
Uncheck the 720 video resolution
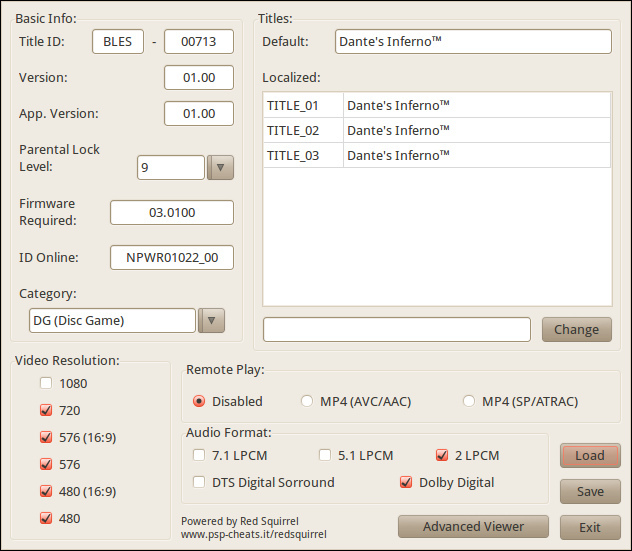46,410
